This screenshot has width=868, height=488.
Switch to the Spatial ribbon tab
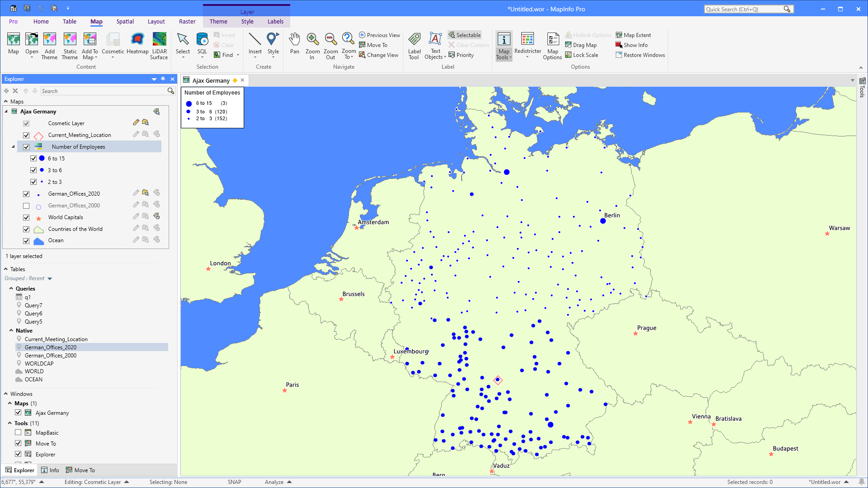tap(125, 21)
